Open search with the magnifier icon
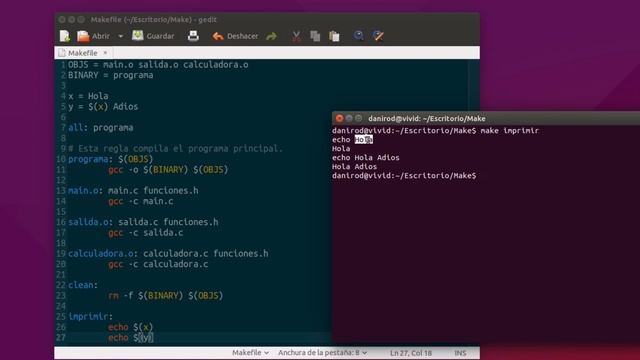The image size is (640, 360). (x=359, y=36)
